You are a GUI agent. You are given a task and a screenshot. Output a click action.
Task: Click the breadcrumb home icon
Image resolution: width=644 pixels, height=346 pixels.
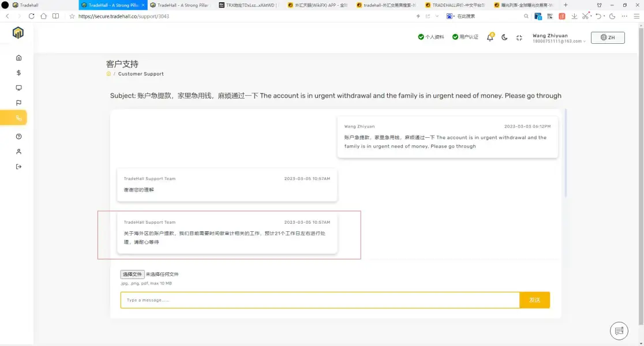coord(108,74)
